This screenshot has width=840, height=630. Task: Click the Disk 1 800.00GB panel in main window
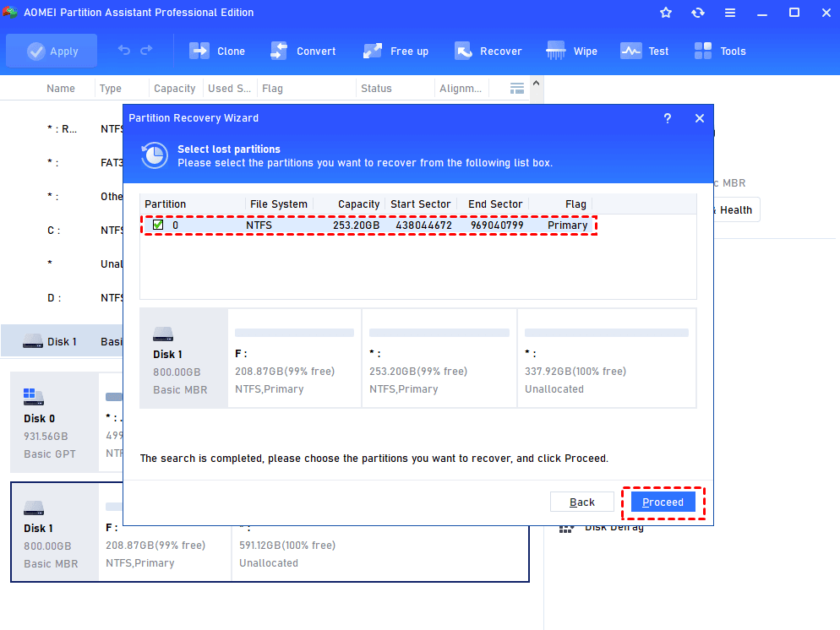(x=55, y=532)
